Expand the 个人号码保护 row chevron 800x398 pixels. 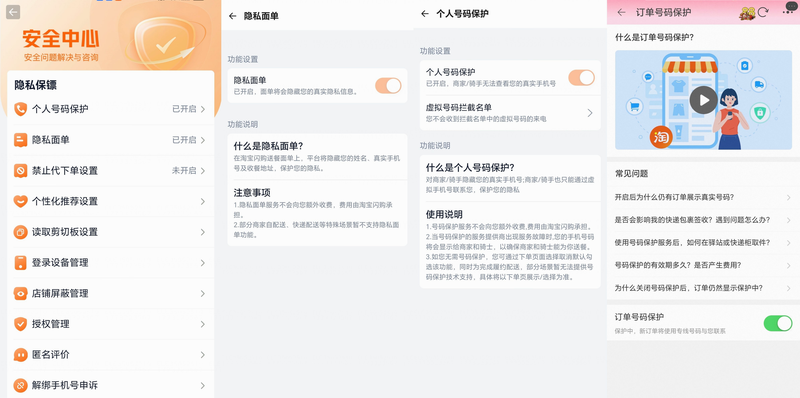(x=203, y=109)
